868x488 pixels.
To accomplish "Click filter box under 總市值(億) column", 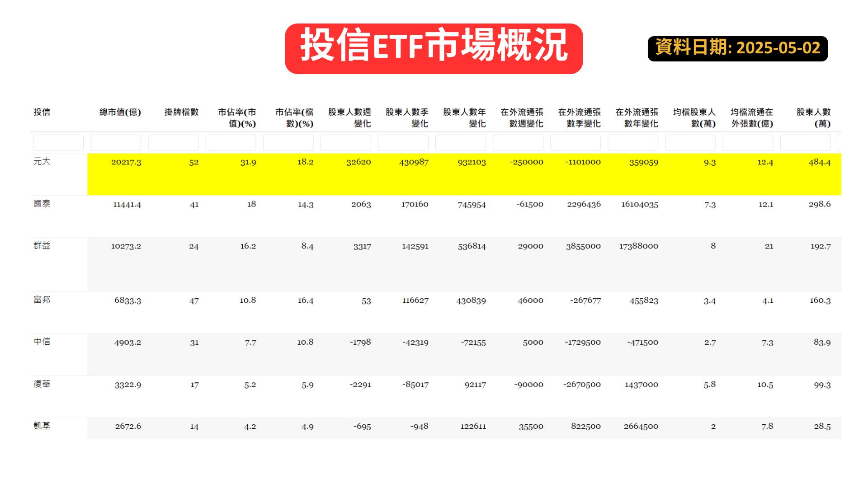I will pyautogui.click(x=116, y=143).
